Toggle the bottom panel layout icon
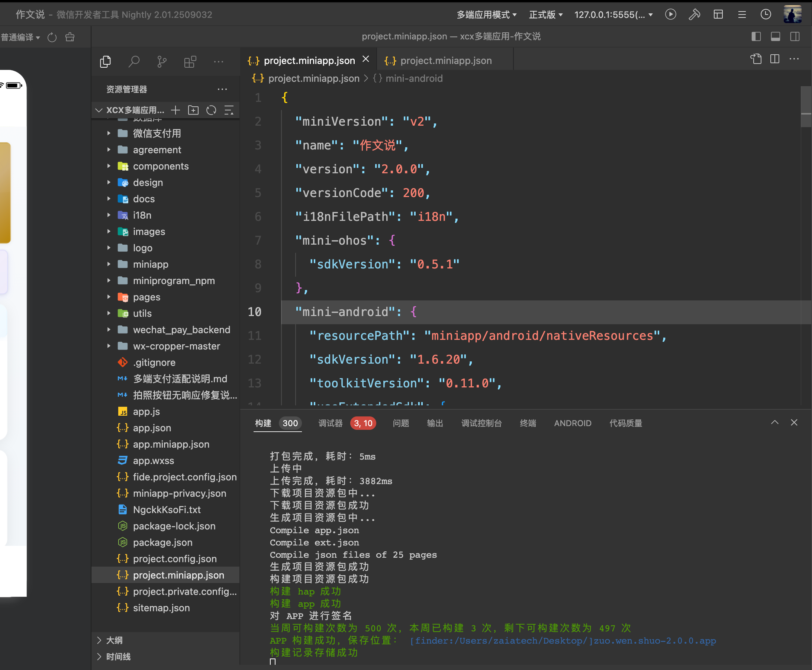Viewport: 812px width, 670px height. 775,37
